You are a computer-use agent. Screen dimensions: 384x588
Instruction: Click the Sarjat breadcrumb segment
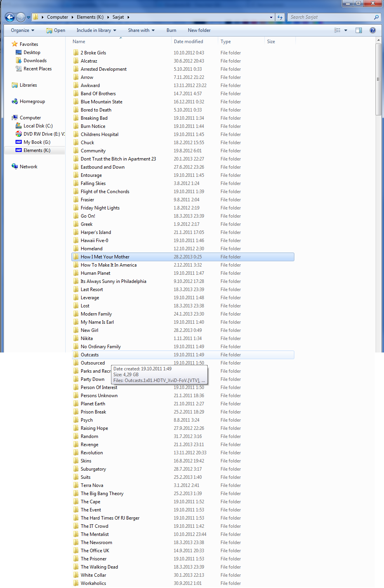(x=118, y=17)
